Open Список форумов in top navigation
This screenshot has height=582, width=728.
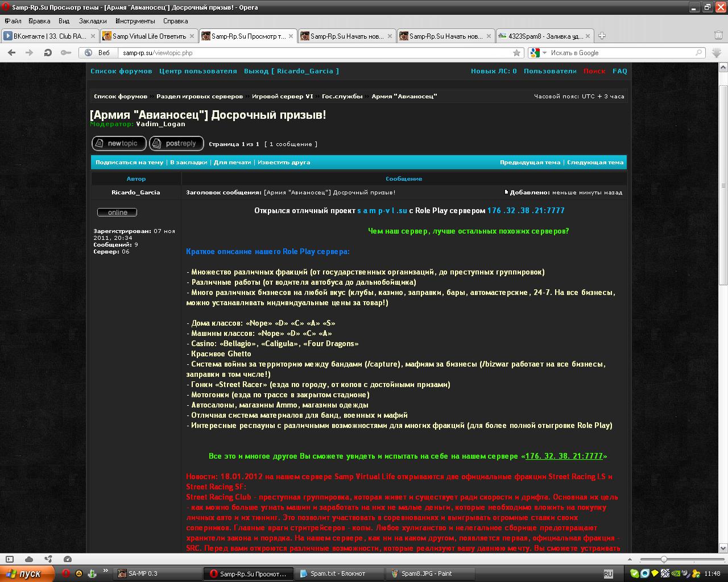click(121, 71)
